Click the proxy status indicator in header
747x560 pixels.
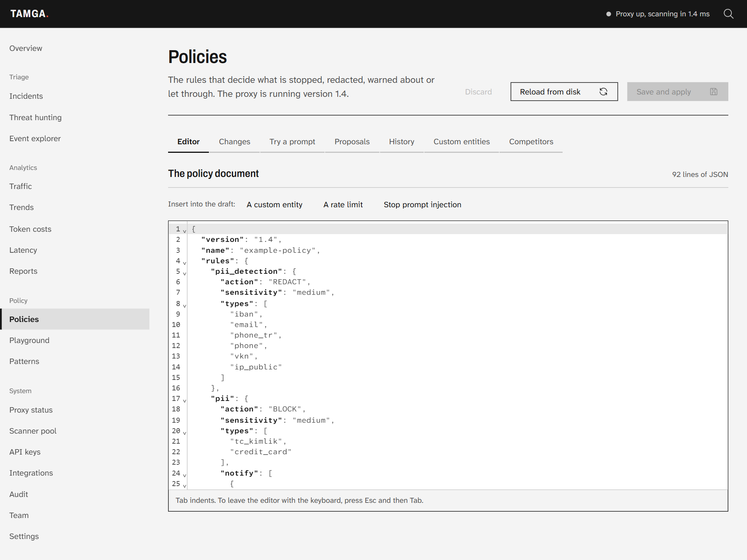pyautogui.click(x=658, y=14)
